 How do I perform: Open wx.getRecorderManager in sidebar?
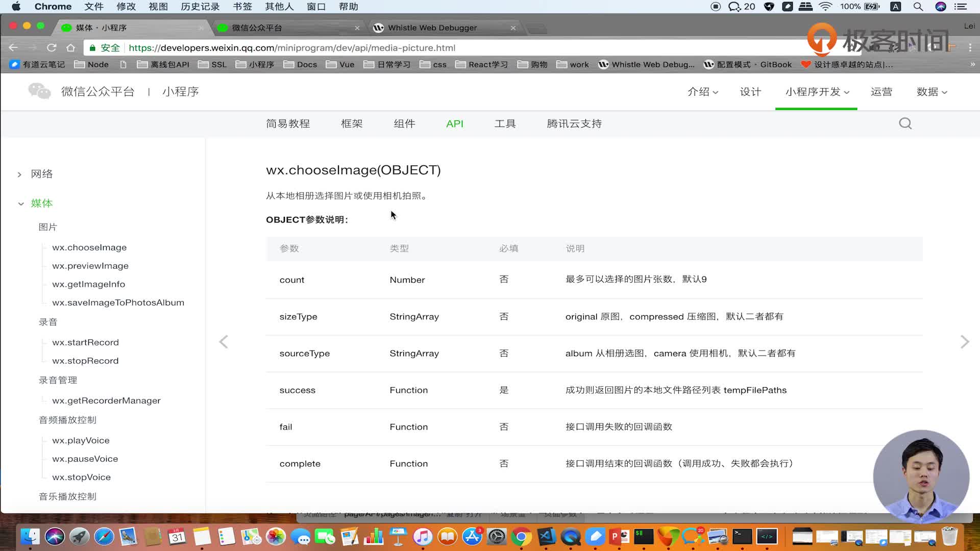tap(106, 400)
